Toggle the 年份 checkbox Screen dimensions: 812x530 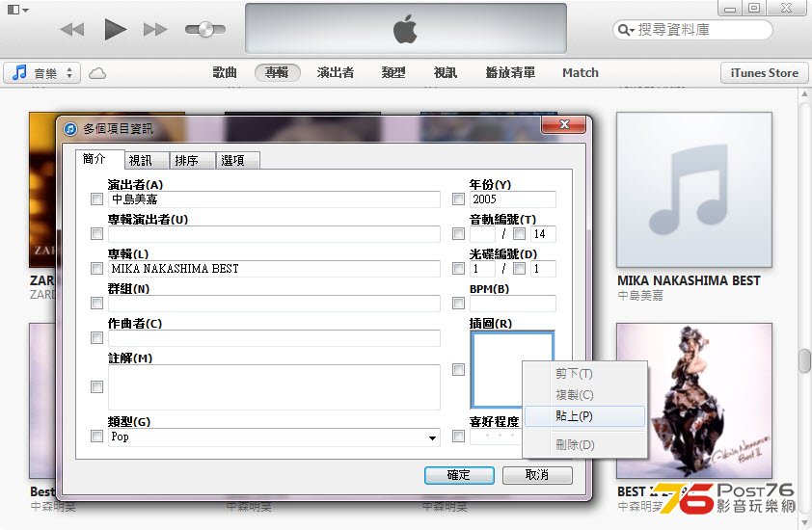[x=458, y=199]
